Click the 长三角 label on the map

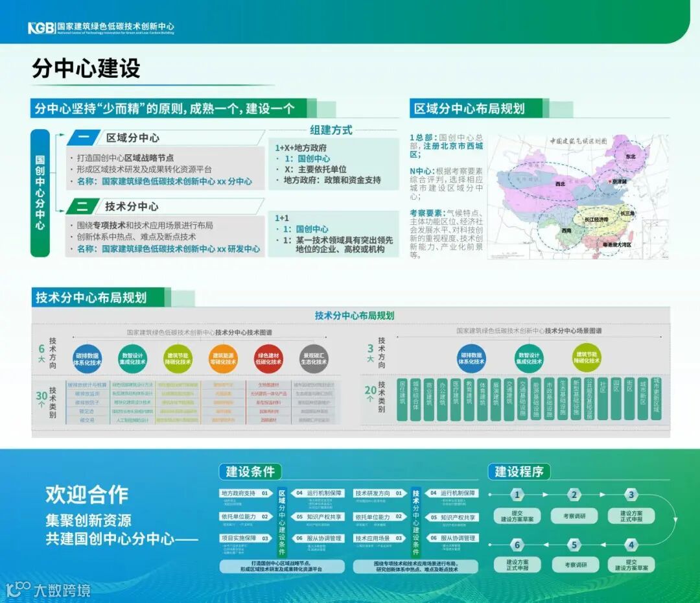pyautogui.click(x=627, y=213)
